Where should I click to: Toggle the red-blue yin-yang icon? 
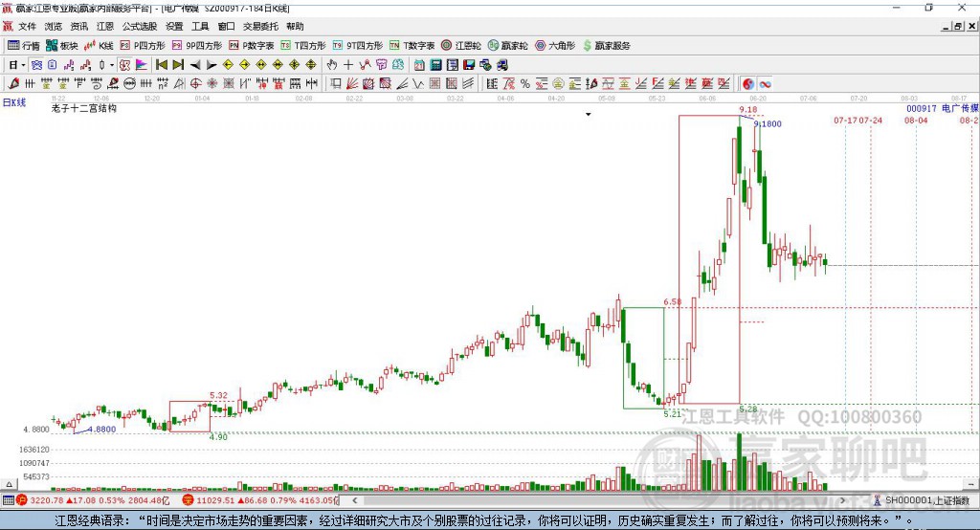point(748,84)
